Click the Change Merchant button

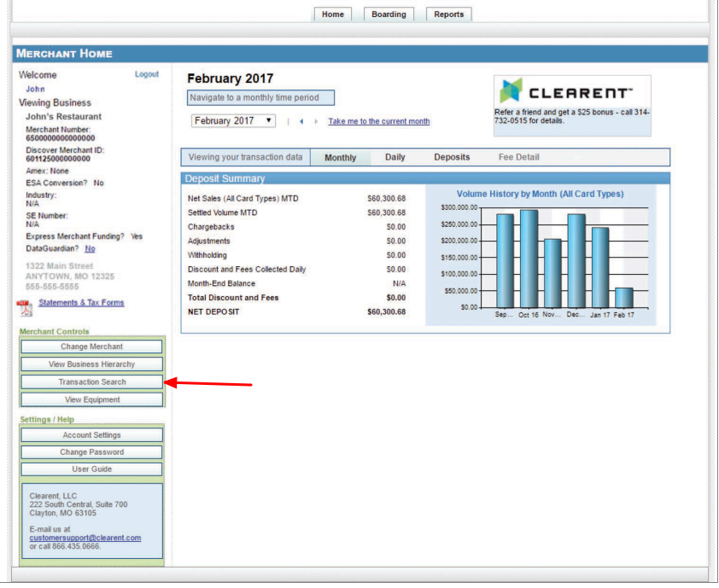(x=91, y=346)
